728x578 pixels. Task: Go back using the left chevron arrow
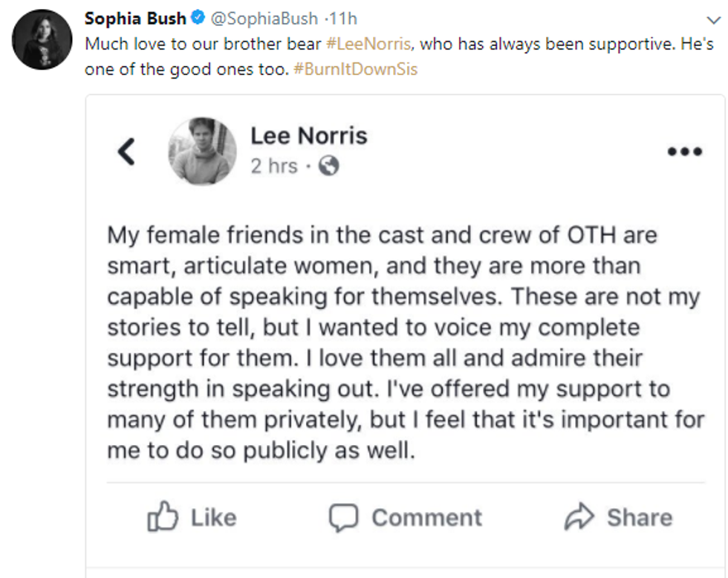tap(127, 152)
